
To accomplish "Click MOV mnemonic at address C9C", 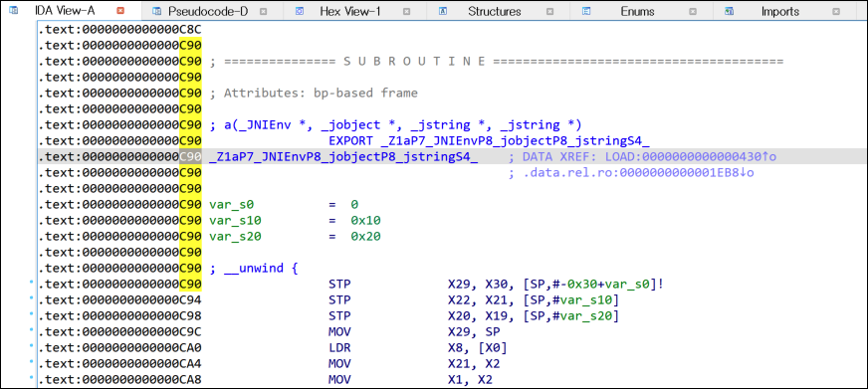I will tap(339, 332).
